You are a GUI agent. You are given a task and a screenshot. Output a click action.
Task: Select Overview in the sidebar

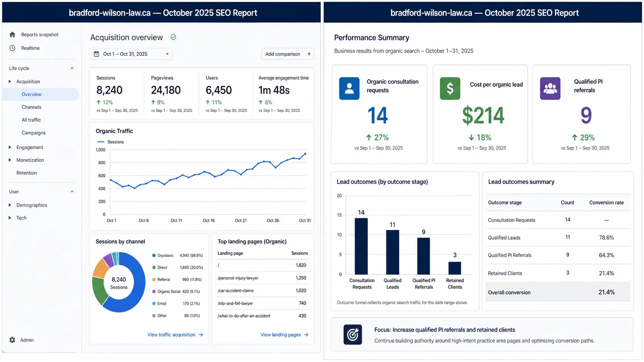click(40, 94)
